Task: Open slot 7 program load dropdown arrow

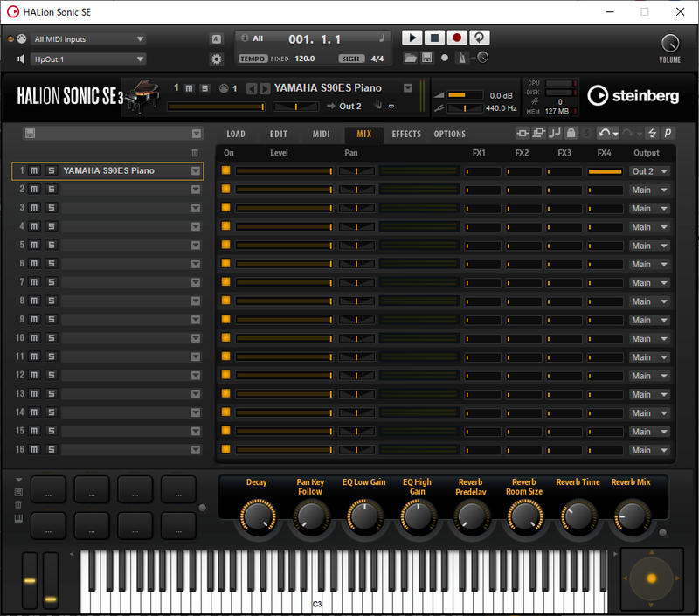Action: 196,282
